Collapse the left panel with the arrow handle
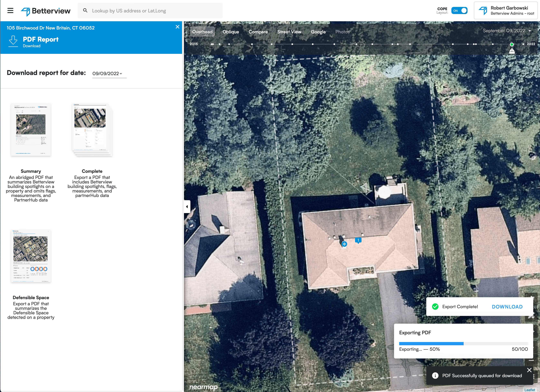Screen dimensions: 540x392 (x=187, y=206)
